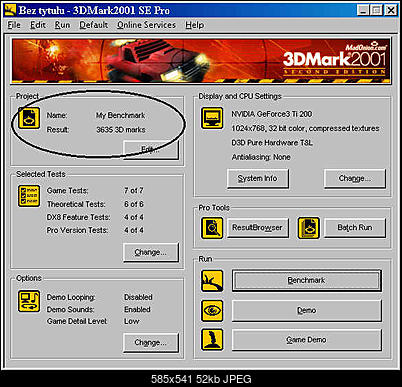This screenshot has width=402, height=387.
Task: Open the Help menu
Action: [195, 25]
